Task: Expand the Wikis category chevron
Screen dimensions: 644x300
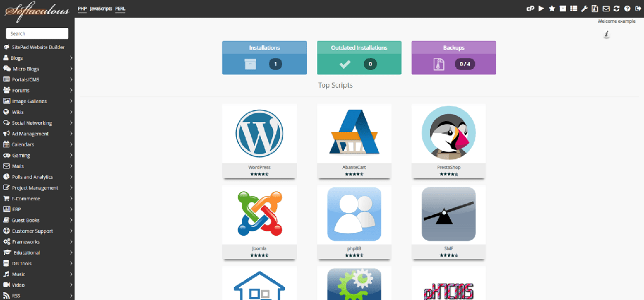Action: pos(71,112)
